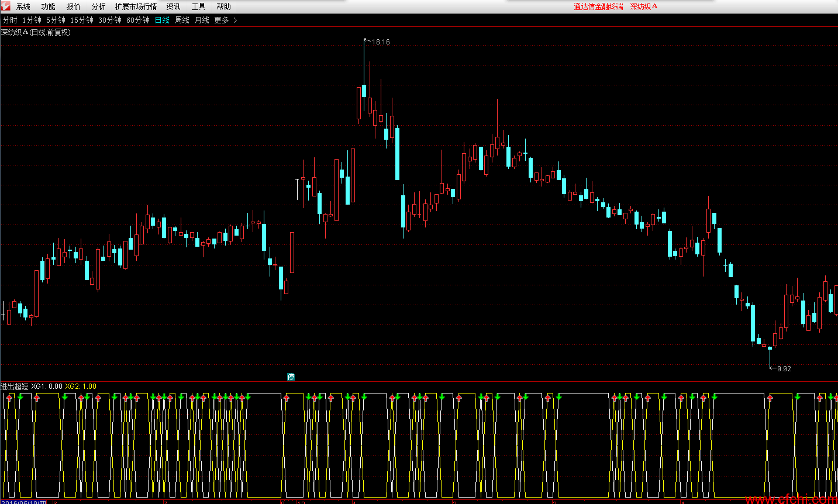
Task: Click the yellow XG2: 1.00 indicator value
Action: 81,386
